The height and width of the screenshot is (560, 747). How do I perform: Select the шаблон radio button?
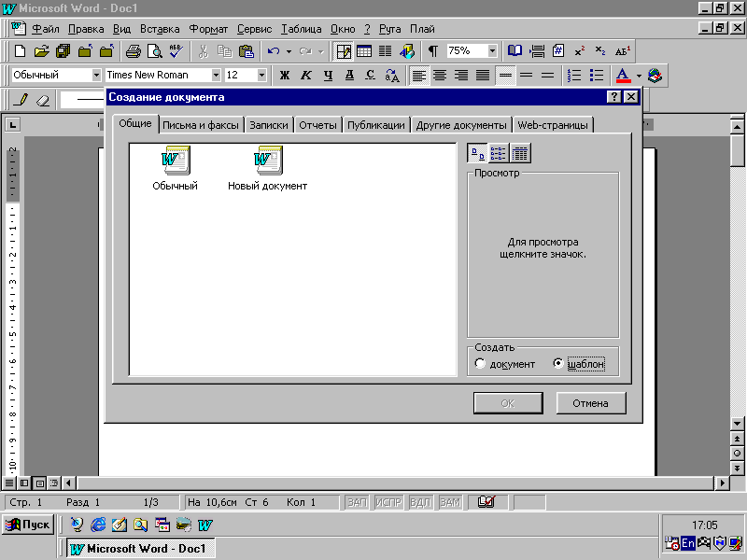[557, 363]
